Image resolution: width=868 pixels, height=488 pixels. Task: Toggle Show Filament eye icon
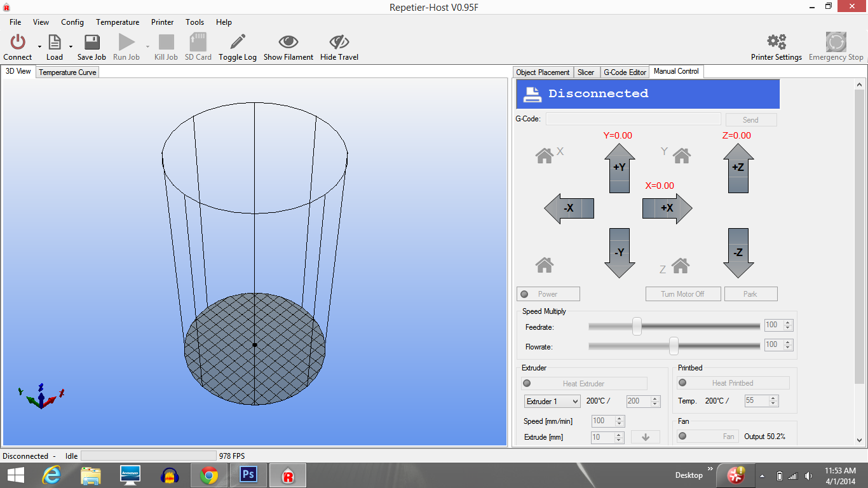point(288,43)
